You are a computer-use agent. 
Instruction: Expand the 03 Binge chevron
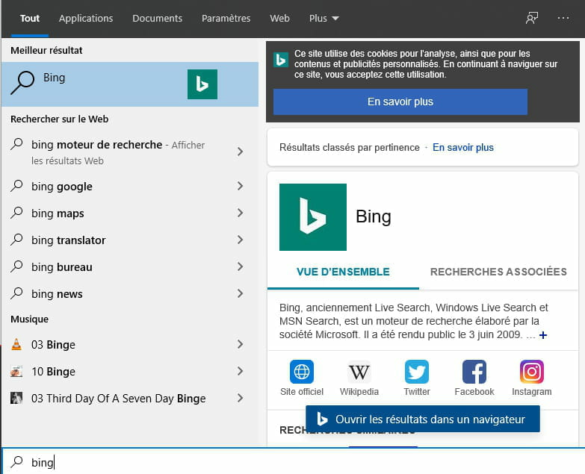coord(240,344)
